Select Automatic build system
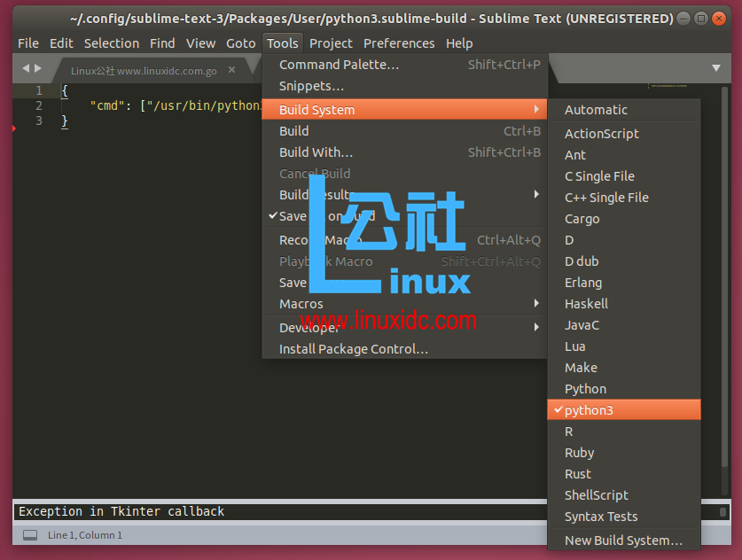The image size is (742, 560). 624,110
